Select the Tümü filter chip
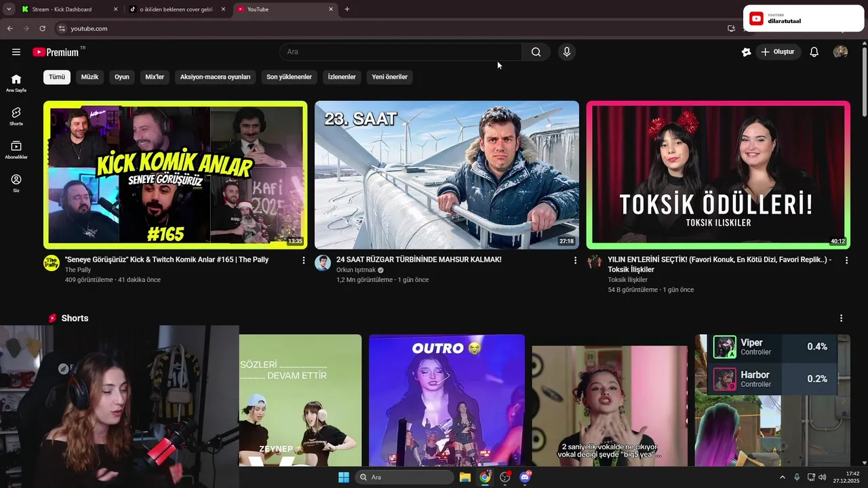868x488 pixels. [57, 77]
